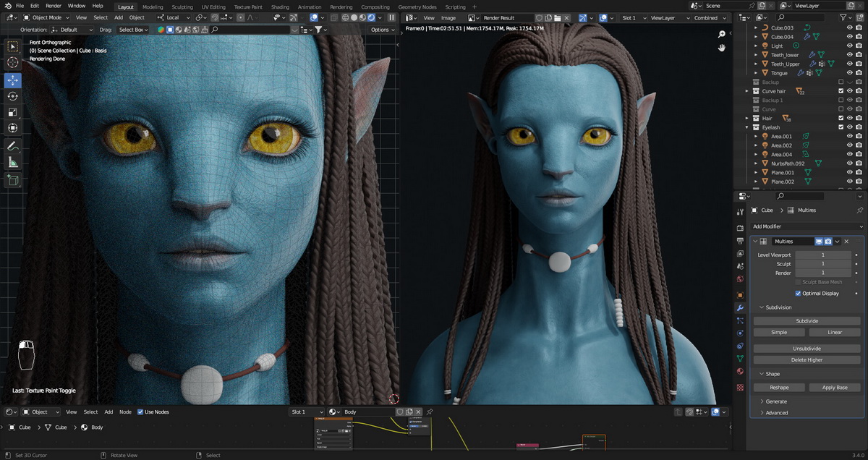Viewport: 868px width, 460px height.
Task: Click zoom magnifier icon in render view
Action: pos(721,34)
